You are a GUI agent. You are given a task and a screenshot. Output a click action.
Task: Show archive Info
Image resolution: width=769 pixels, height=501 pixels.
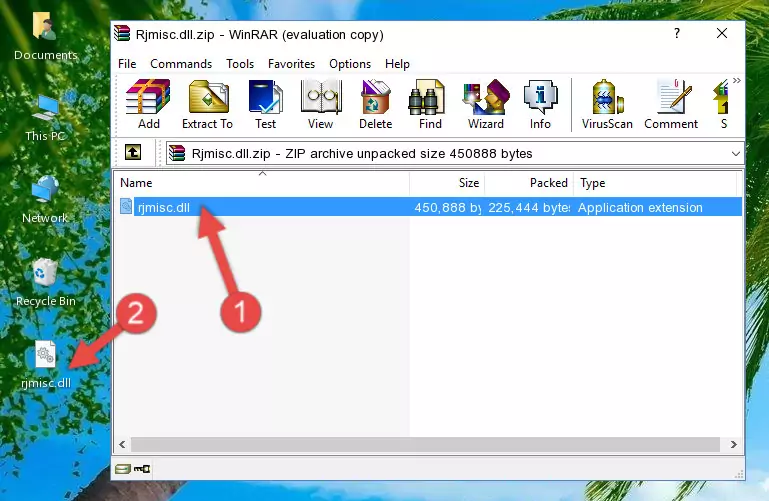[x=540, y=104]
